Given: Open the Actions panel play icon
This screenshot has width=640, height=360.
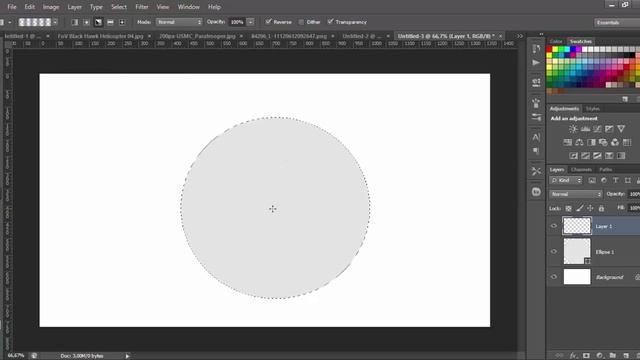Looking at the screenshot, I should click(536, 62).
